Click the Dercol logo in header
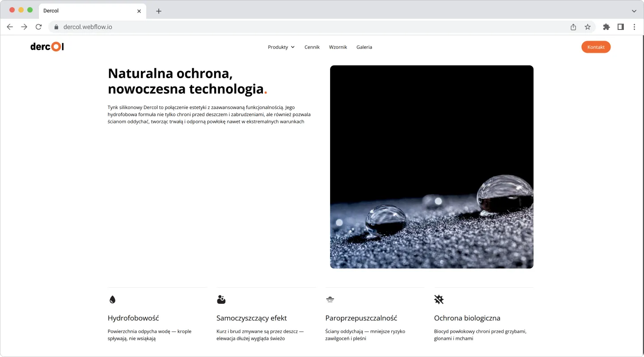Screen dimensions: 644x357 click(47, 46)
